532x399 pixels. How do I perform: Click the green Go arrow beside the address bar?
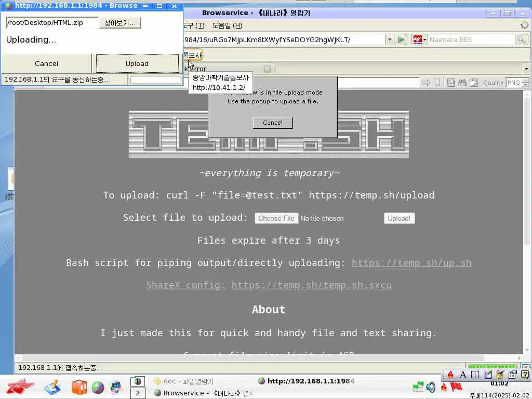click(x=401, y=39)
